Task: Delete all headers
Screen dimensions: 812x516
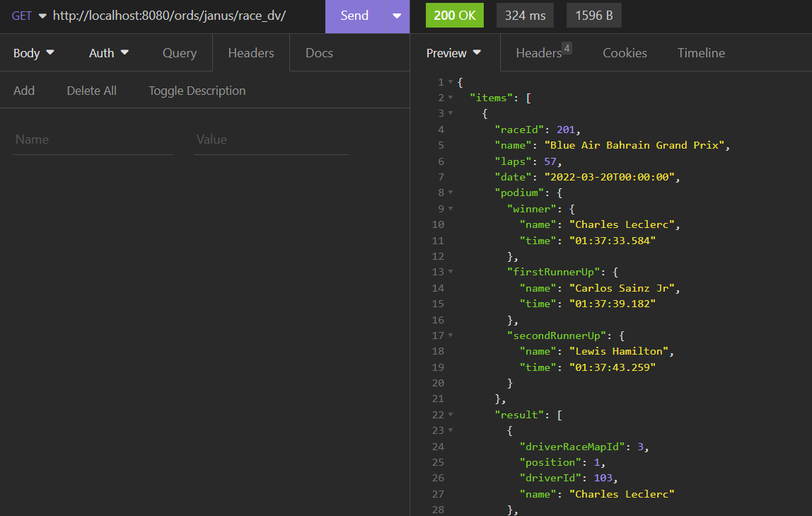Action: click(x=92, y=91)
